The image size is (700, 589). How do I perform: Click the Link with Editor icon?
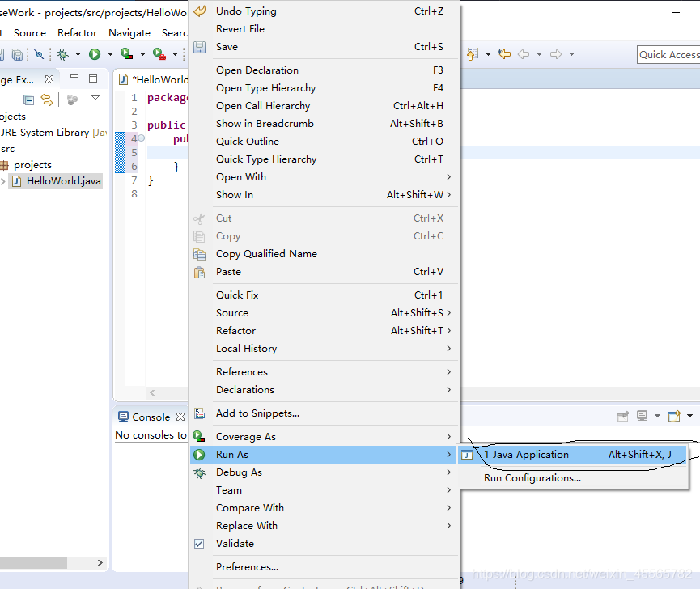[x=46, y=100]
